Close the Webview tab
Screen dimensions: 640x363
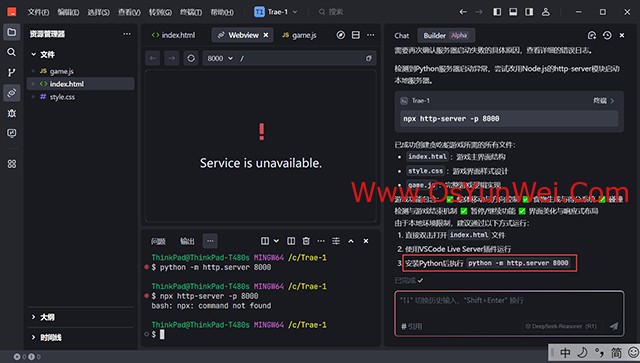click(x=266, y=35)
